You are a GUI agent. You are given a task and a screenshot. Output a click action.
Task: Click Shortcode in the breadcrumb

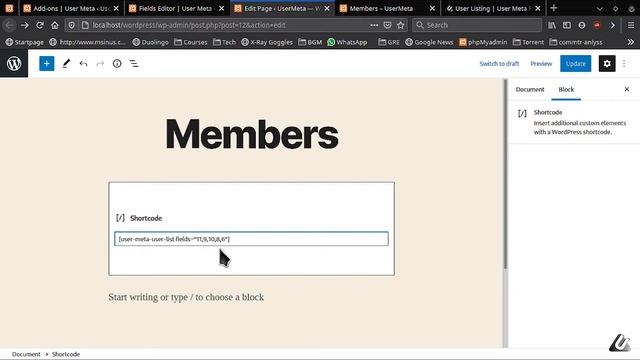click(66, 354)
